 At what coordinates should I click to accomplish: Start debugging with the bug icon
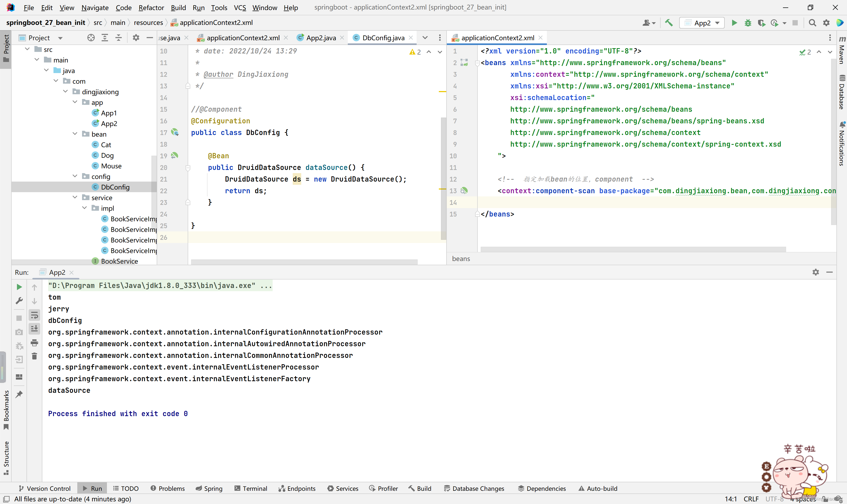(x=748, y=23)
